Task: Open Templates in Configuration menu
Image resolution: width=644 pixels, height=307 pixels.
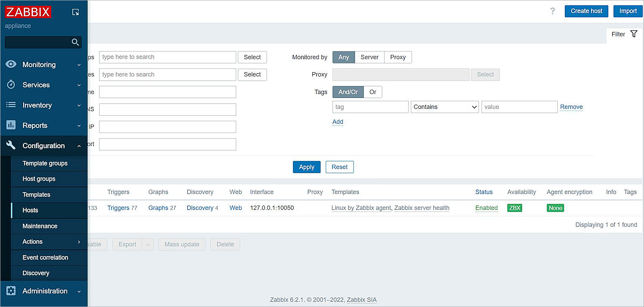Action: [36, 195]
